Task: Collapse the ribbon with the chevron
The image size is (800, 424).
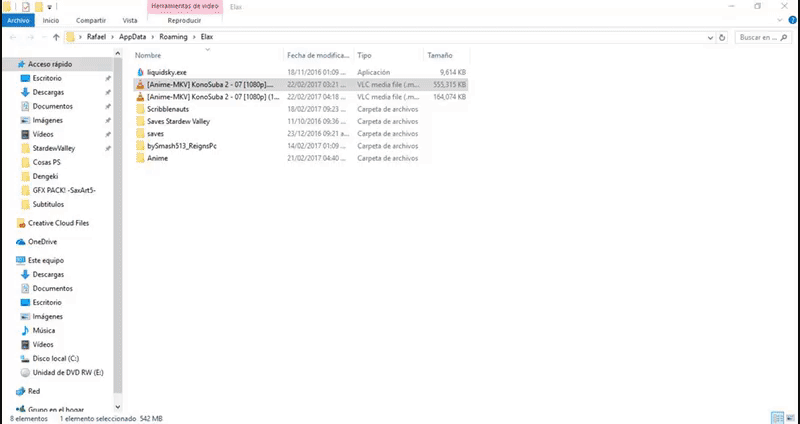Action: click(780, 20)
